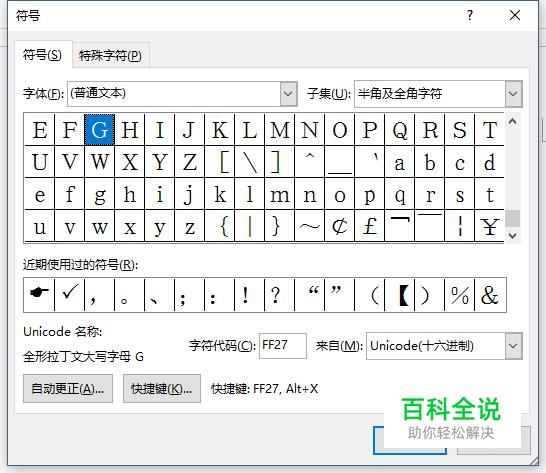Open dialog help question mark
This screenshot has height=473, width=546.
(x=470, y=15)
